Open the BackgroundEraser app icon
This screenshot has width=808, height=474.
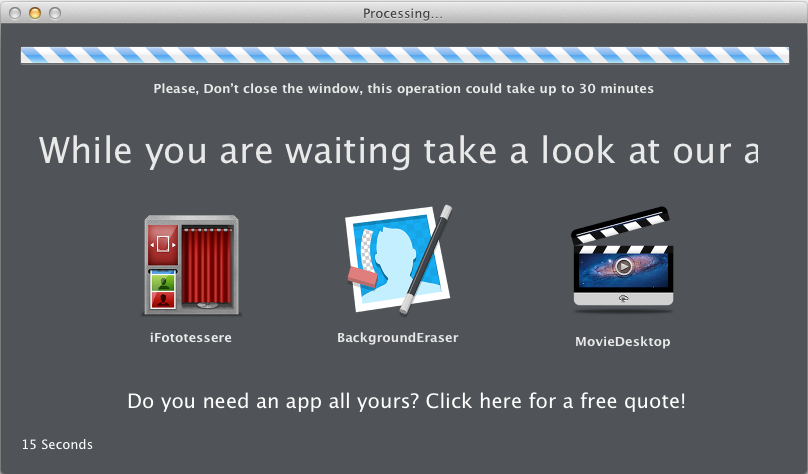coord(399,259)
